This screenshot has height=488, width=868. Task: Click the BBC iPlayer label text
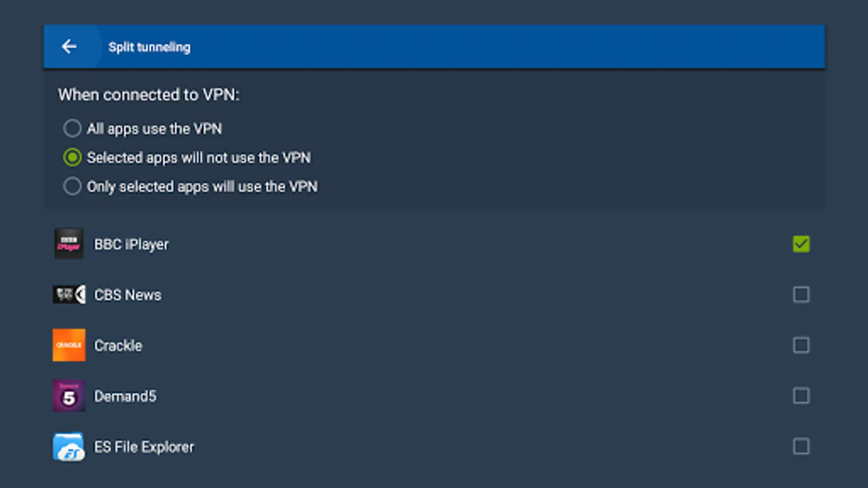[x=131, y=245]
